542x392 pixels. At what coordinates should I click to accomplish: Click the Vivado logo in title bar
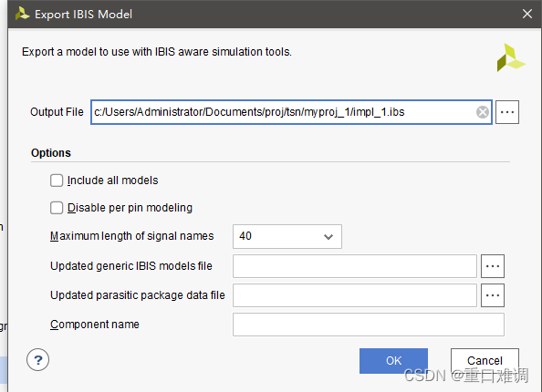click(22, 14)
